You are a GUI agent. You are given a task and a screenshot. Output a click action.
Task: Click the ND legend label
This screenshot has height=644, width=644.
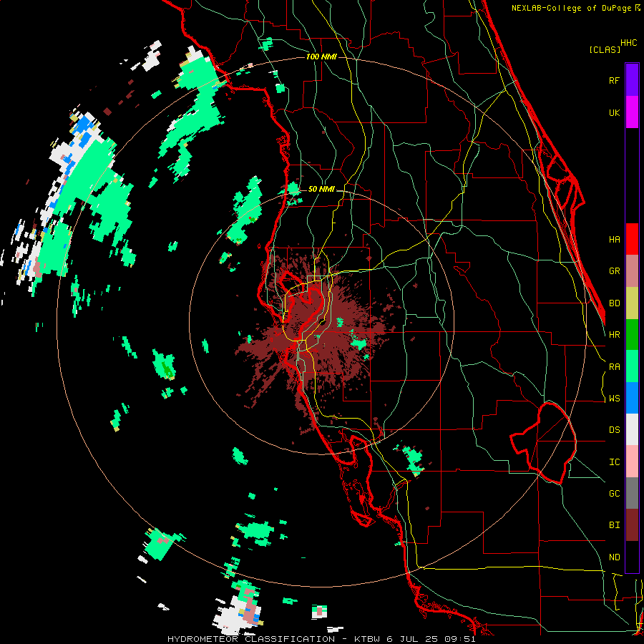point(614,557)
